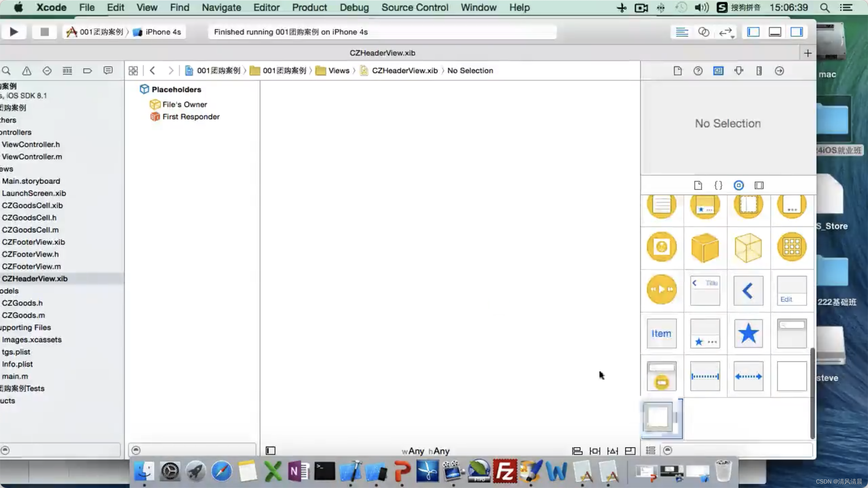Add a new tab with plus button
The image size is (868, 488).
[808, 53]
